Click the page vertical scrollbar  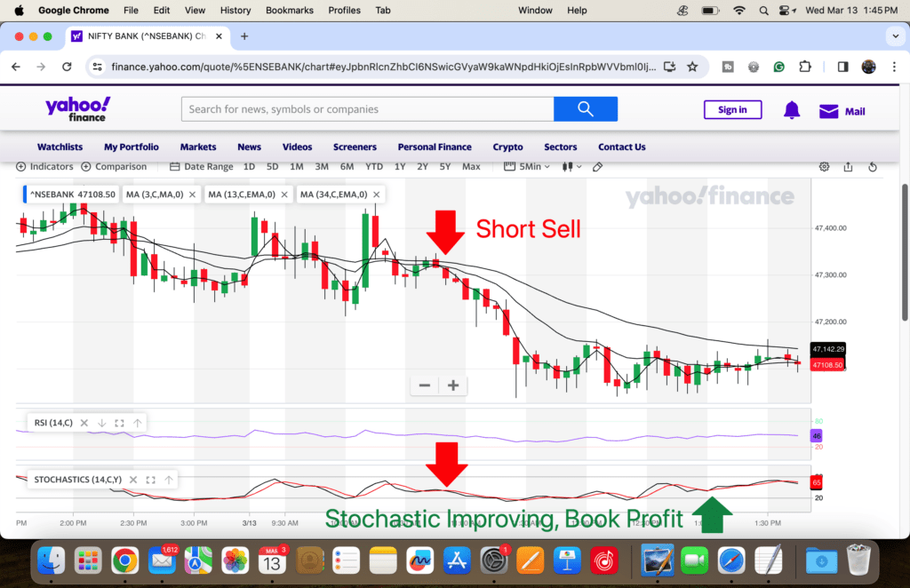pos(905,251)
